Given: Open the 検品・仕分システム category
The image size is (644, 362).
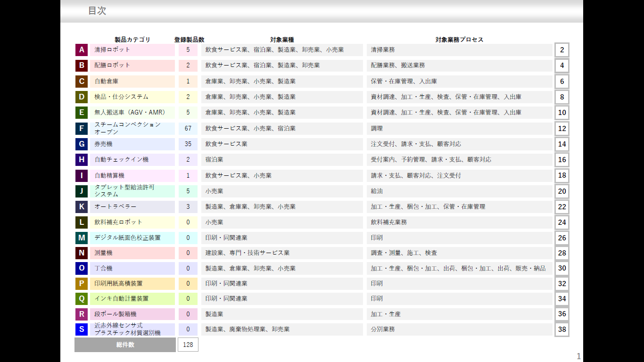Looking at the screenshot, I should point(132,97).
